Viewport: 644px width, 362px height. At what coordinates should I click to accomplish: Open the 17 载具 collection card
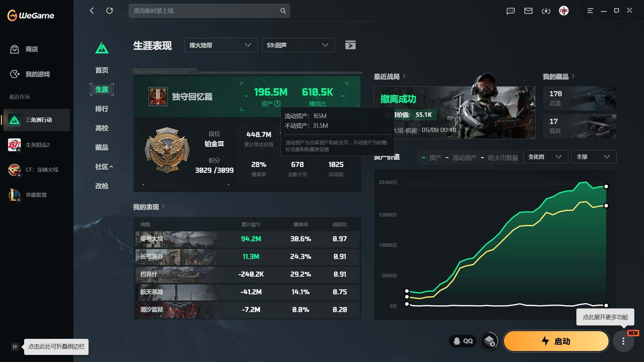[580, 126]
